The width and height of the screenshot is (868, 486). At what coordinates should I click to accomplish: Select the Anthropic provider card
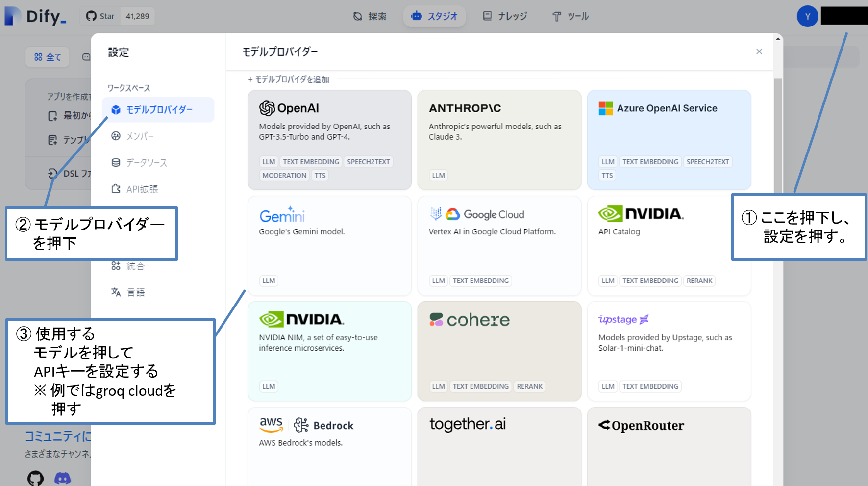point(499,140)
